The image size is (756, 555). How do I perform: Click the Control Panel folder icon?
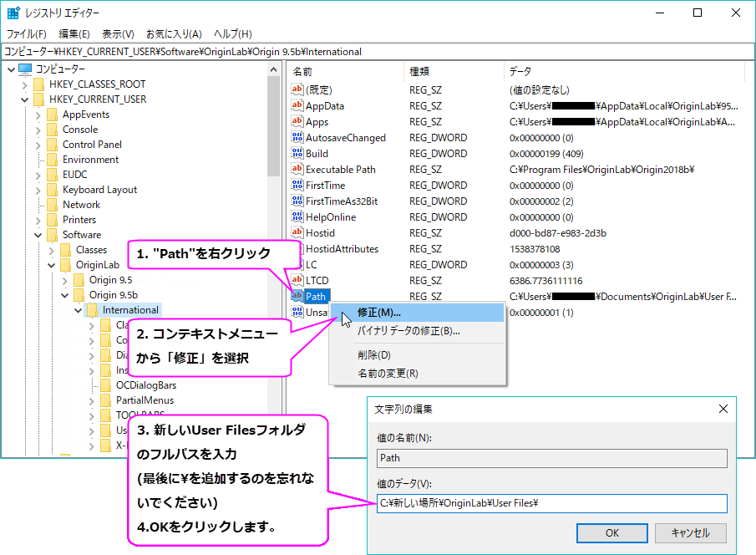coord(53,145)
